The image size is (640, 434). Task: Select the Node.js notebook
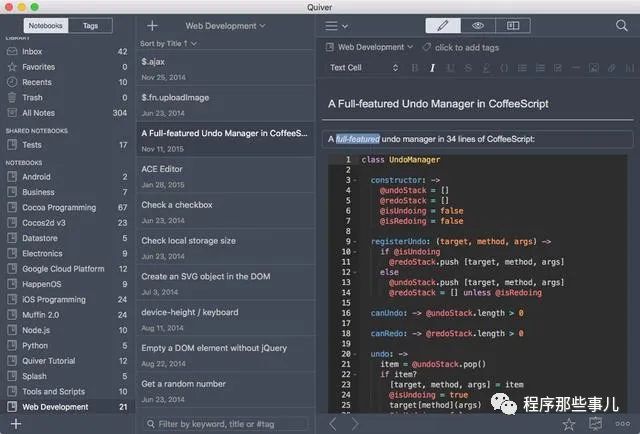67,330
